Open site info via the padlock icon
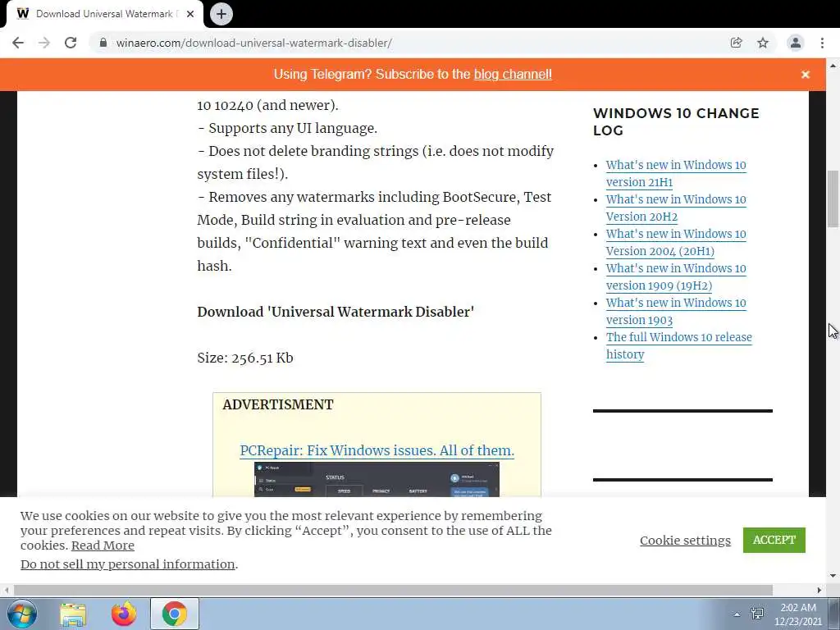 pyautogui.click(x=103, y=43)
